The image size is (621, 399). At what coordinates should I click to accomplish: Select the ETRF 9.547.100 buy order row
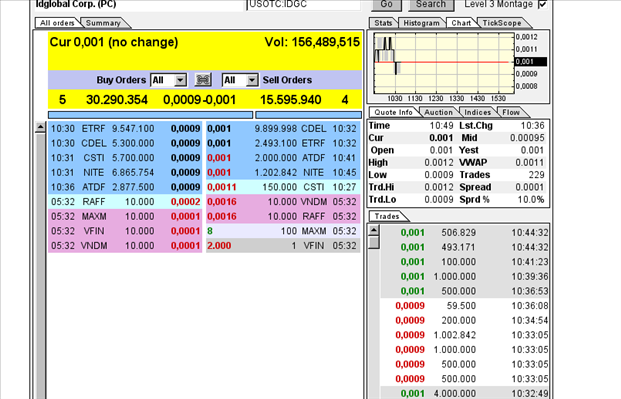tap(125, 129)
